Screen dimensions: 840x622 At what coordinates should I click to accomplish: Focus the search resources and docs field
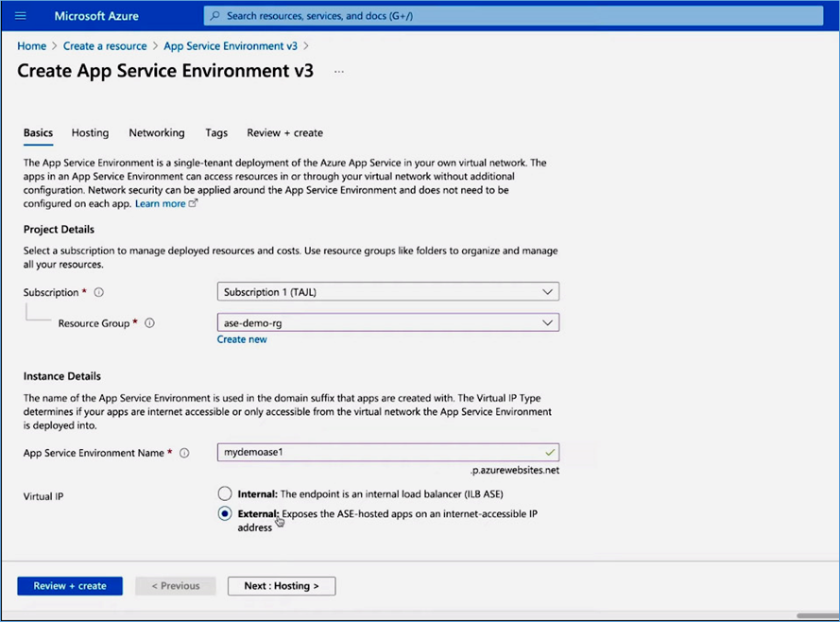[x=513, y=15]
